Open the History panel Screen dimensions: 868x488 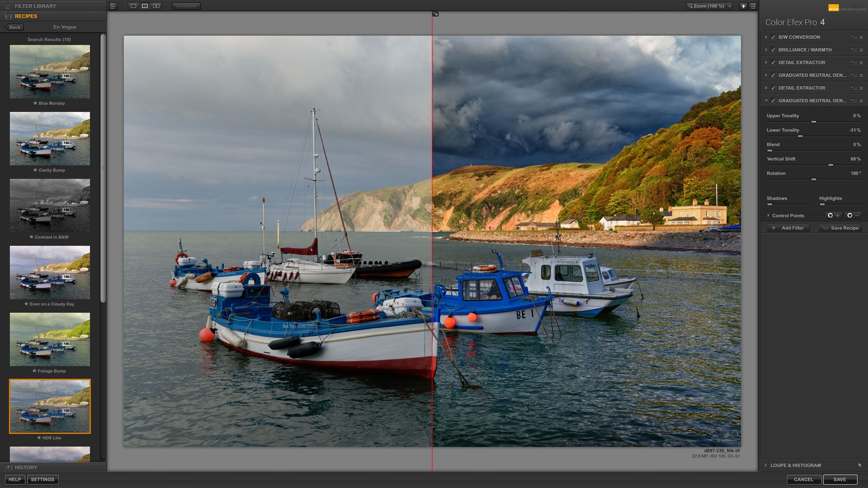[x=53, y=467]
